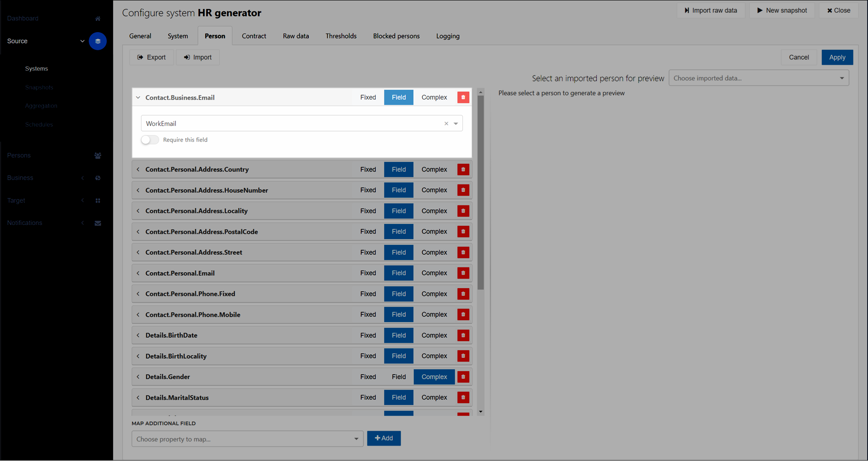Collapse the Contact.Business.Email section chevron
This screenshot has height=461, width=868.
point(138,97)
